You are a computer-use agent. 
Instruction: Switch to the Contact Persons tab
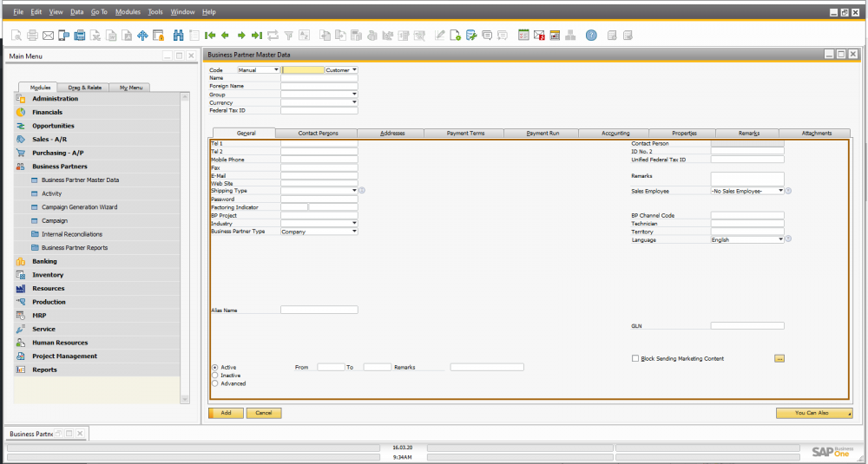coord(318,134)
